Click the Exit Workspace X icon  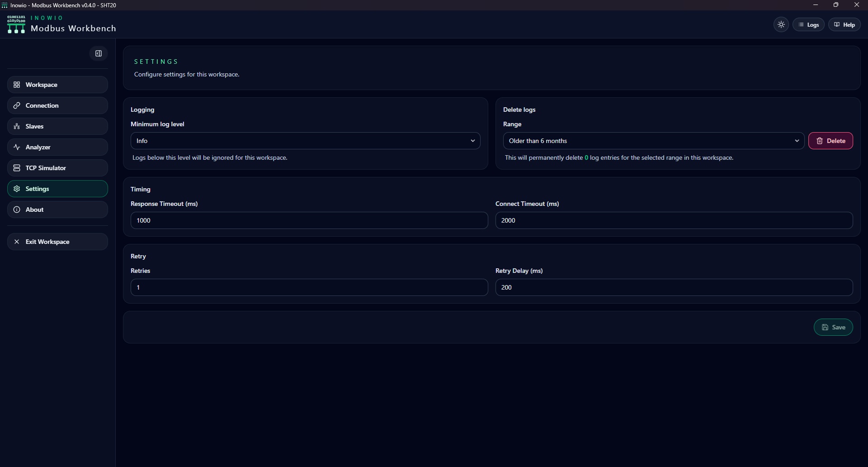point(17,242)
